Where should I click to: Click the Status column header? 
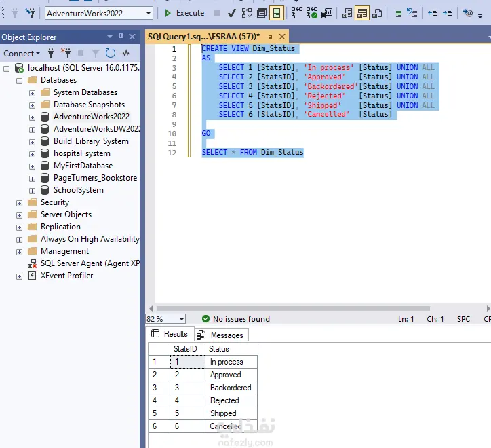231,349
